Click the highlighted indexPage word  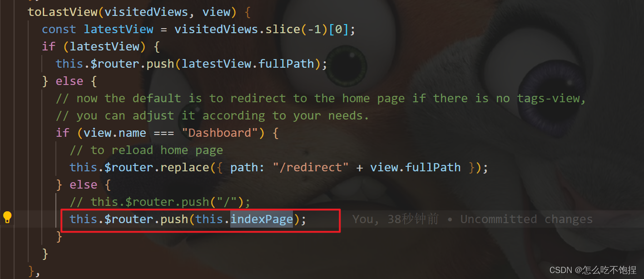coord(262,219)
